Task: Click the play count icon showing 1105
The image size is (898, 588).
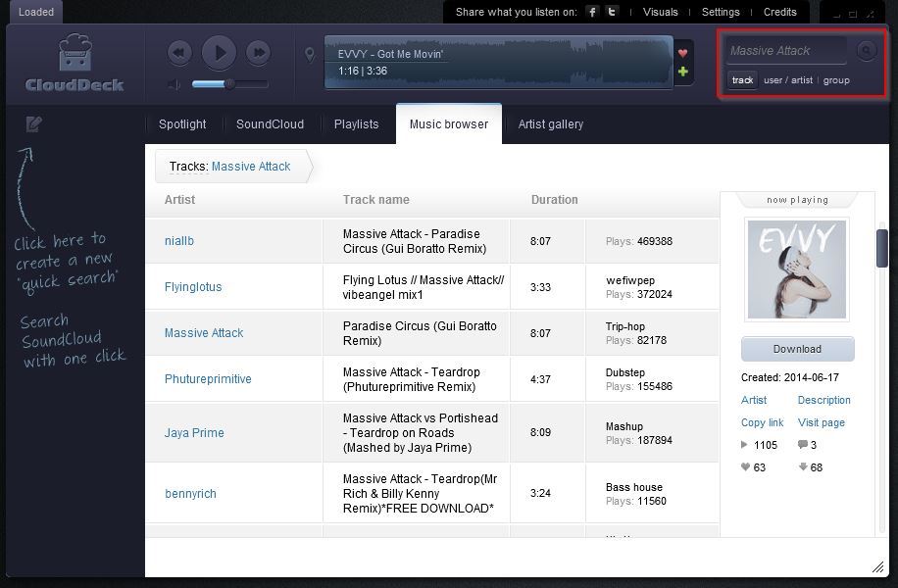Action: (x=744, y=444)
